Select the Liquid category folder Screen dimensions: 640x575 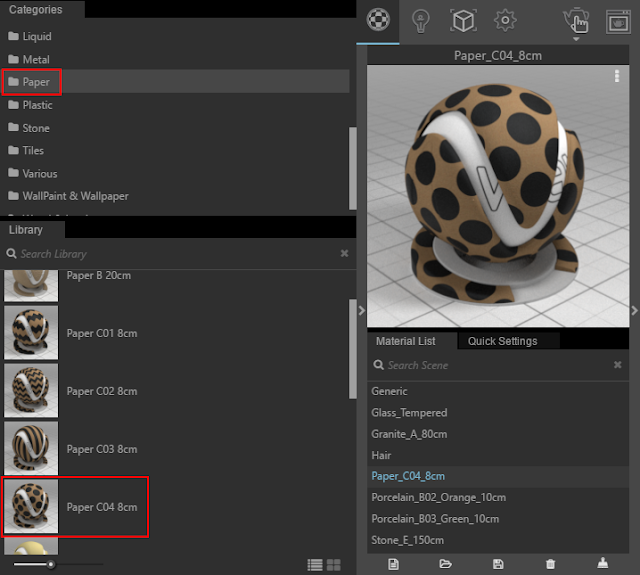(x=175, y=36)
